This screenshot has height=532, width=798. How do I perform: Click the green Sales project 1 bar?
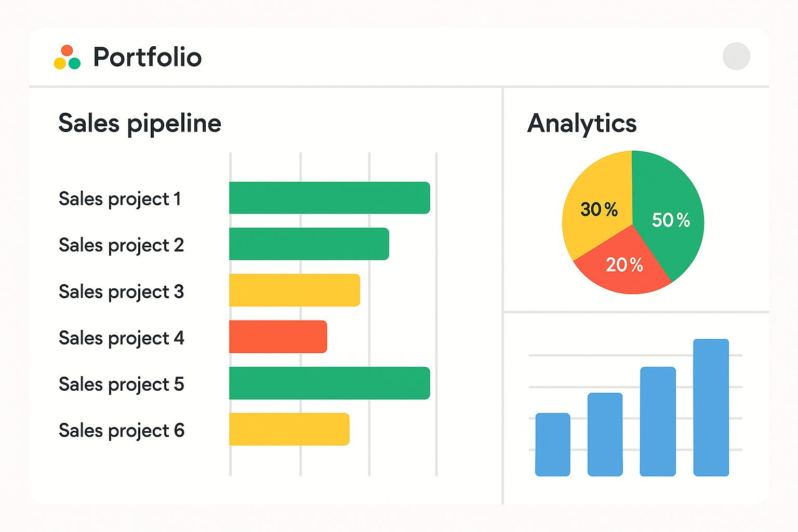(329, 198)
